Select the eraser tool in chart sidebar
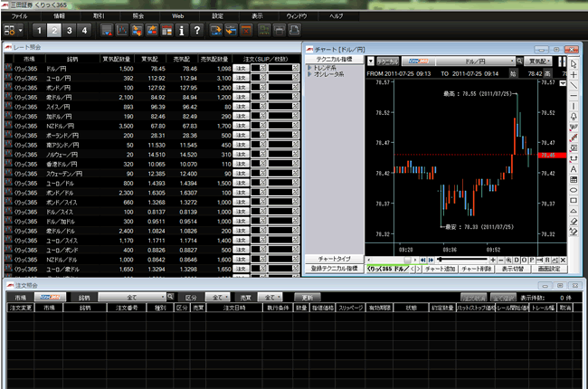588x389 pixels. click(574, 222)
